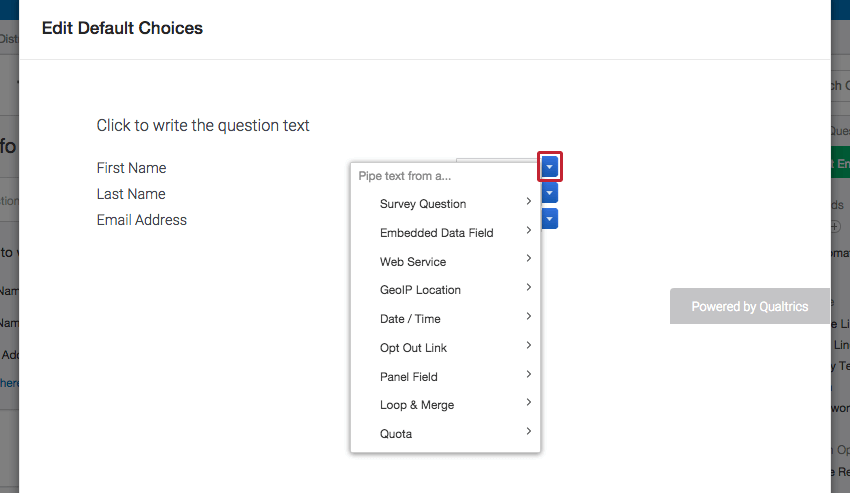Click the First Name field label
Viewport: 850px width, 493px height.
click(x=131, y=168)
